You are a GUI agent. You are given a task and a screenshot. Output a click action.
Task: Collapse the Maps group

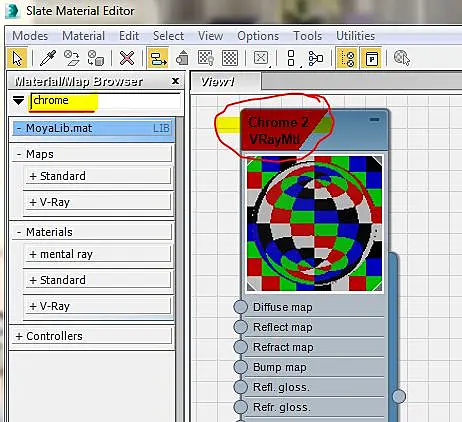[x=19, y=154]
